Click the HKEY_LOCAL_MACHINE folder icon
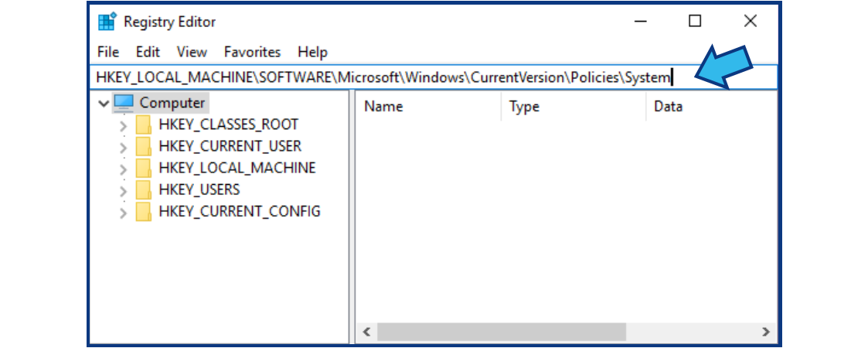 [x=143, y=168]
